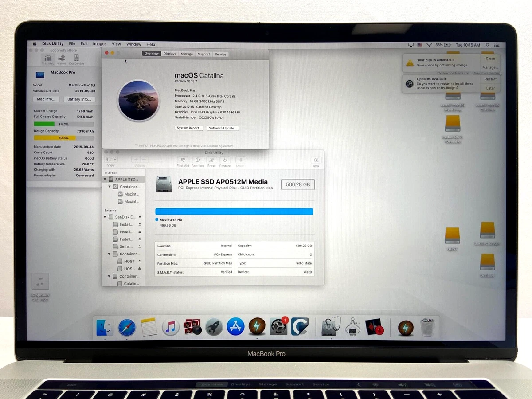Open System Information chip icon in Dock
This screenshot has width=532, height=399.
pos(352,327)
